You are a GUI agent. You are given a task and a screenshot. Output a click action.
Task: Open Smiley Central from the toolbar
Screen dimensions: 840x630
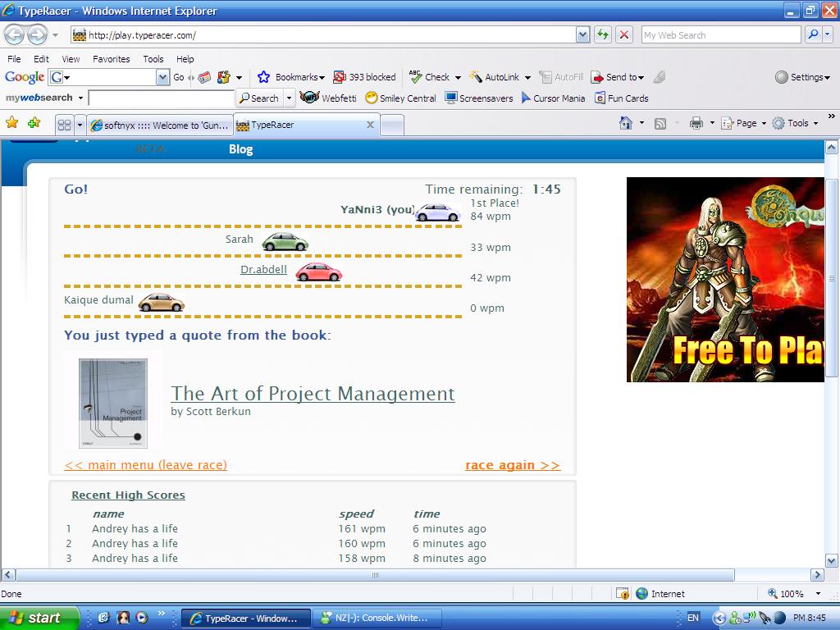(400, 98)
